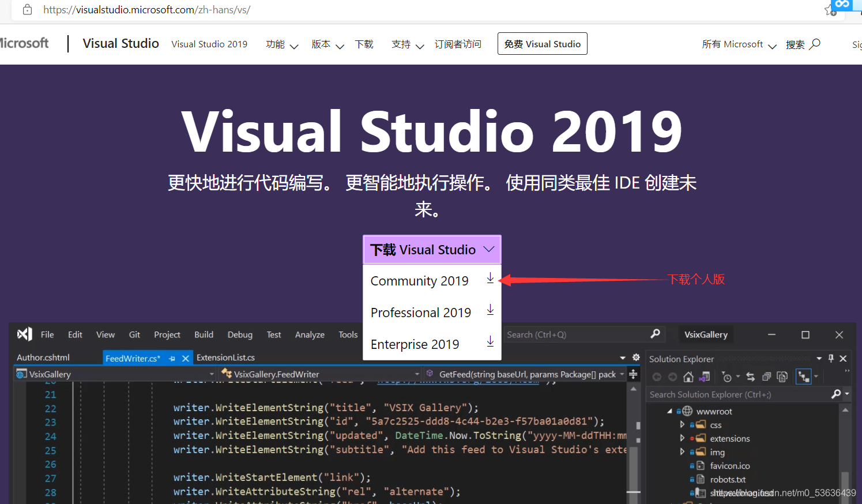
Task: Collapse the wwwroot tree node
Action: point(670,411)
